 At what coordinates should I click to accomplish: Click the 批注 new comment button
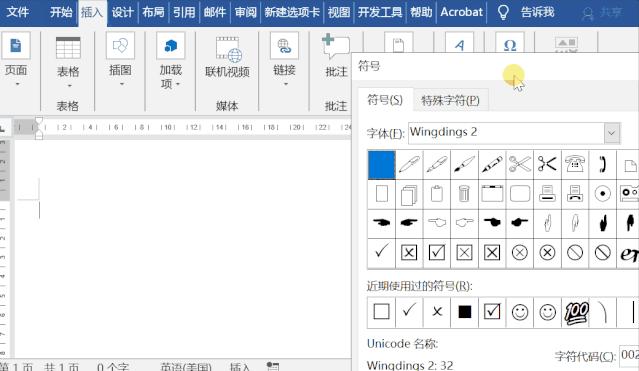[336, 57]
